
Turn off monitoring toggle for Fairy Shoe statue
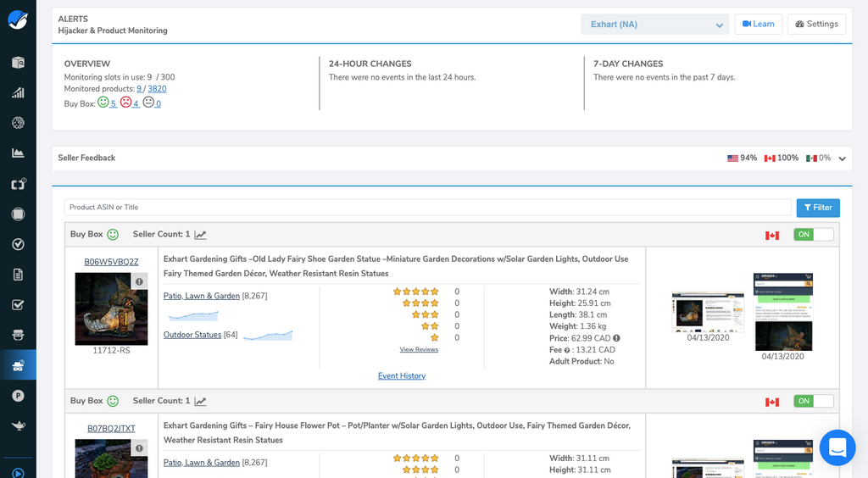[813, 235]
